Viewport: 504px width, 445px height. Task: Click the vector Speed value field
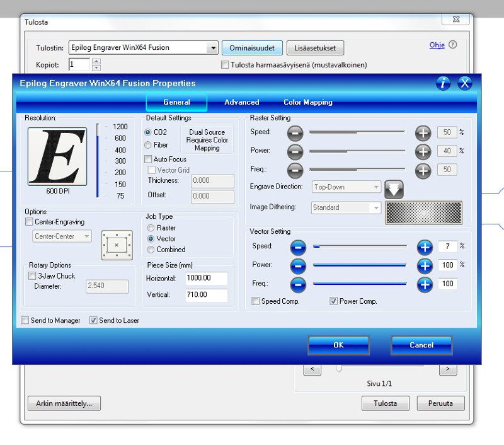point(447,246)
